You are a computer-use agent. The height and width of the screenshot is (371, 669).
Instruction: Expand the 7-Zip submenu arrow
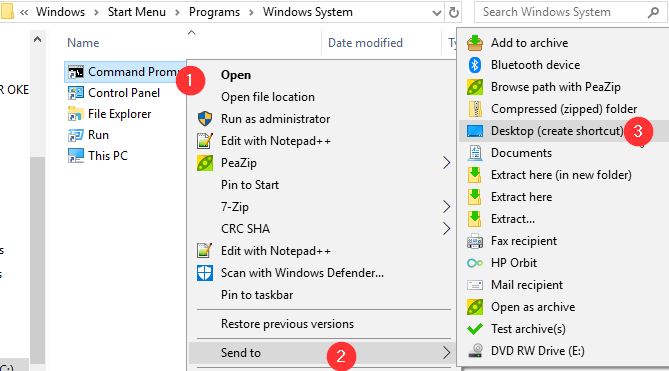tap(446, 207)
